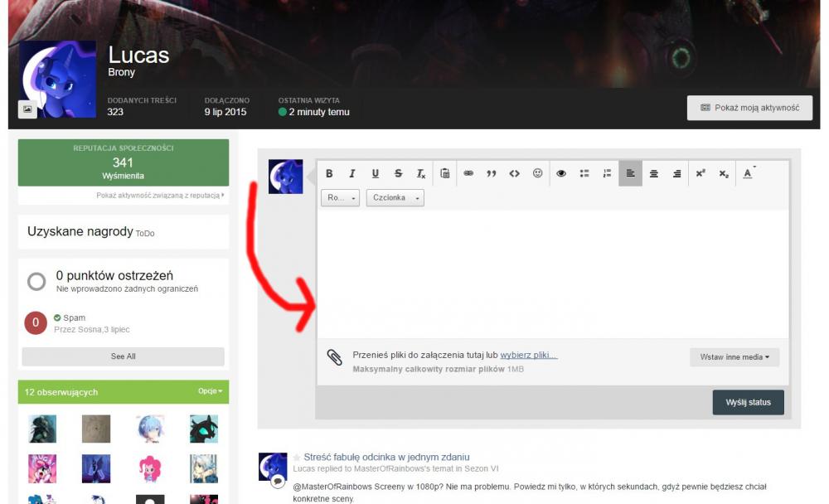Screen dimensions: 829x504
Task: Insert a link with the chain icon
Action: coord(468,173)
